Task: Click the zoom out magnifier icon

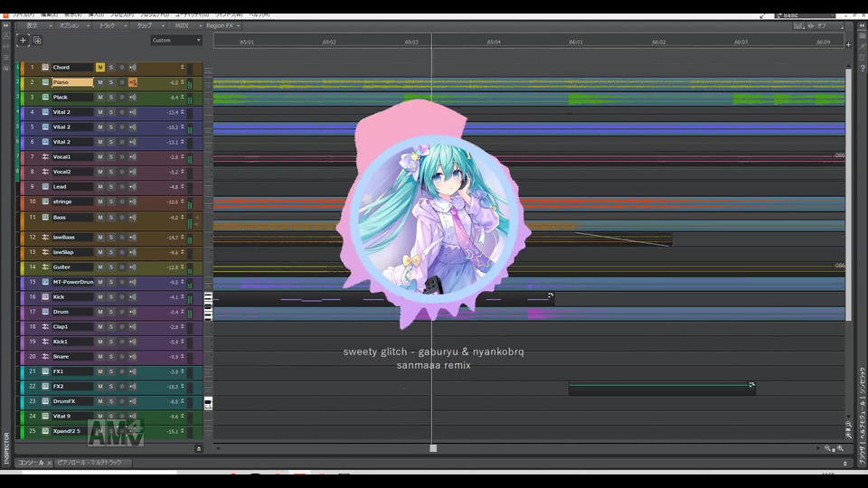Action: [x=827, y=448]
